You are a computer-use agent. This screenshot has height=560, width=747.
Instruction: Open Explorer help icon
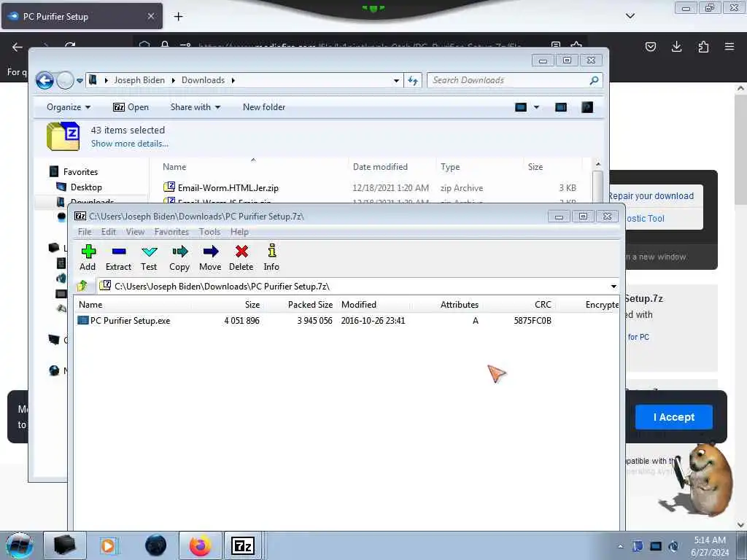coord(587,108)
